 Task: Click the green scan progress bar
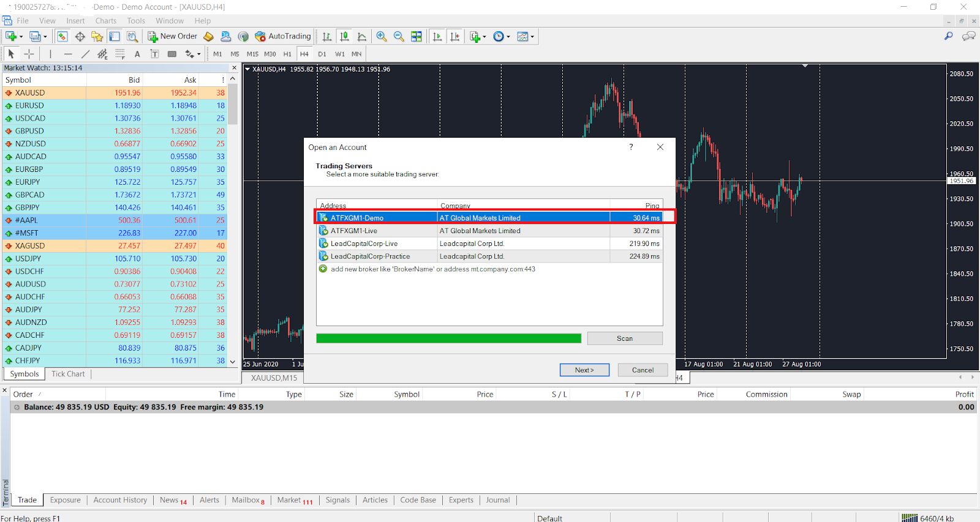coord(449,338)
